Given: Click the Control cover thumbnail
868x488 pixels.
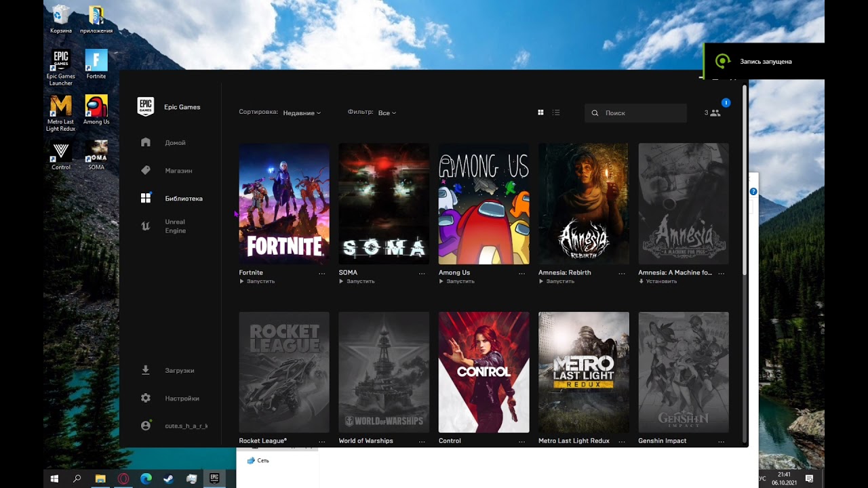Looking at the screenshot, I should tap(484, 372).
